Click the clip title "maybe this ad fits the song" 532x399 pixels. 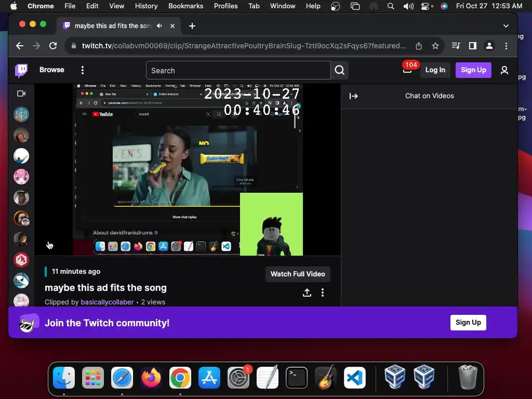[105, 288]
